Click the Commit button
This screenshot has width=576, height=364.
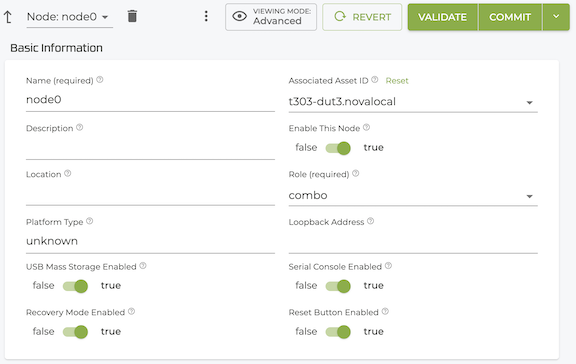click(x=510, y=17)
